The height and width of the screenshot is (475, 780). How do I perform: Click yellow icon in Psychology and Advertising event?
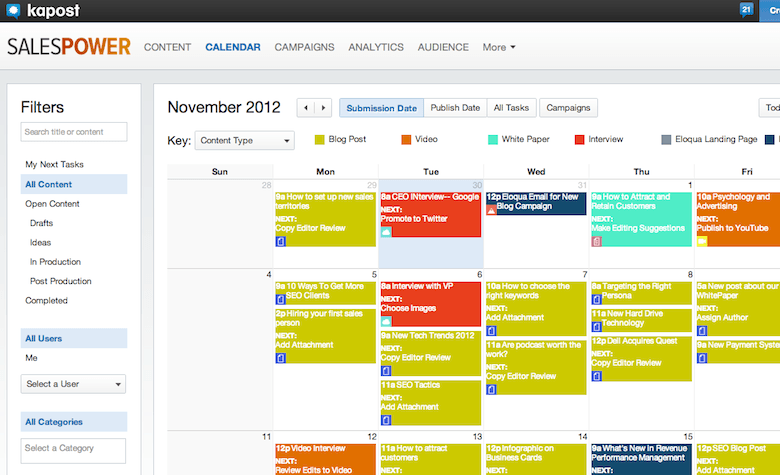(x=702, y=242)
